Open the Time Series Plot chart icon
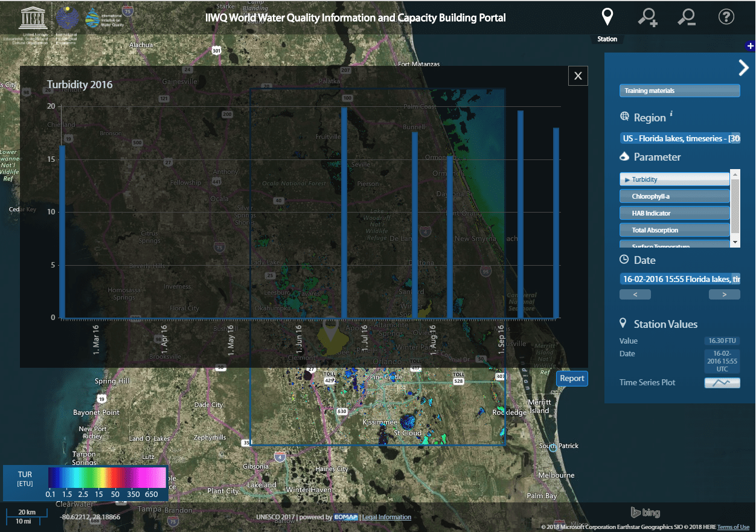756x532 pixels. click(x=722, y=383)
